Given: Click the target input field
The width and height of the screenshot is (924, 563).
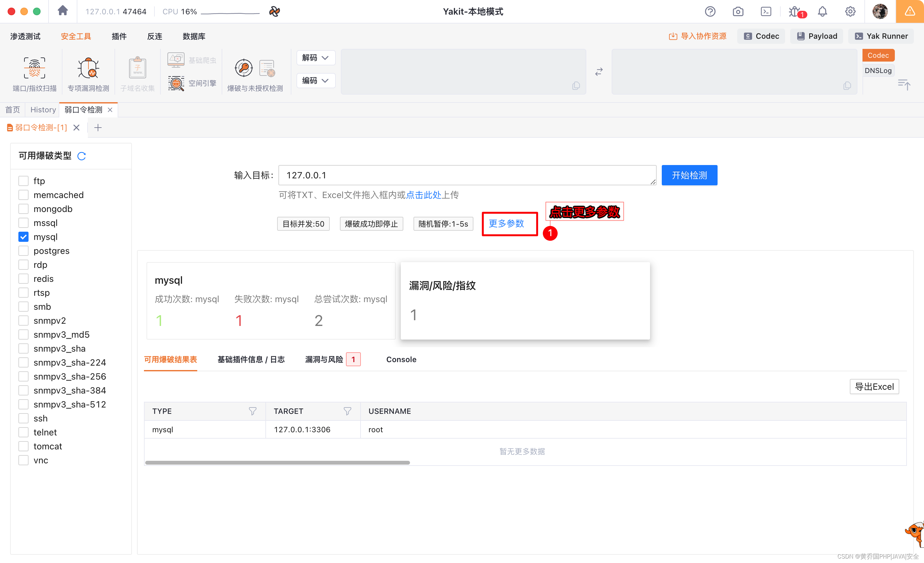Looking at the screenshot, I should click(x=467, y=175).
